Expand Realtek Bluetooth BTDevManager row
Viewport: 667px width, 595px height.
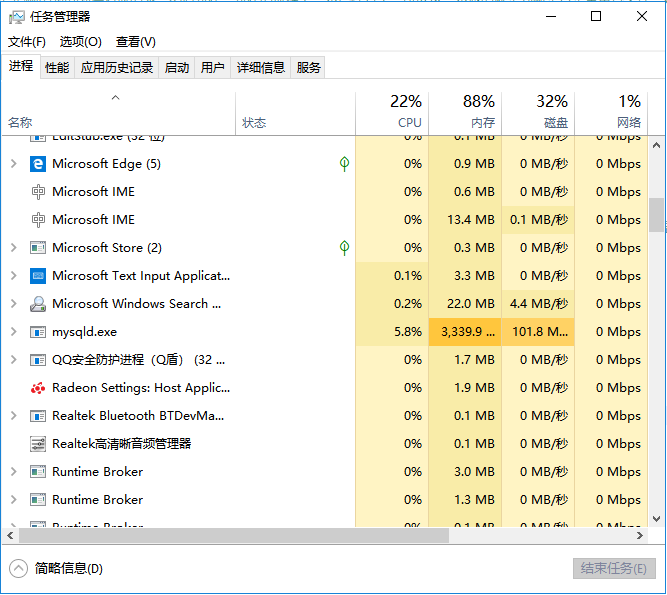pos(14,416)
